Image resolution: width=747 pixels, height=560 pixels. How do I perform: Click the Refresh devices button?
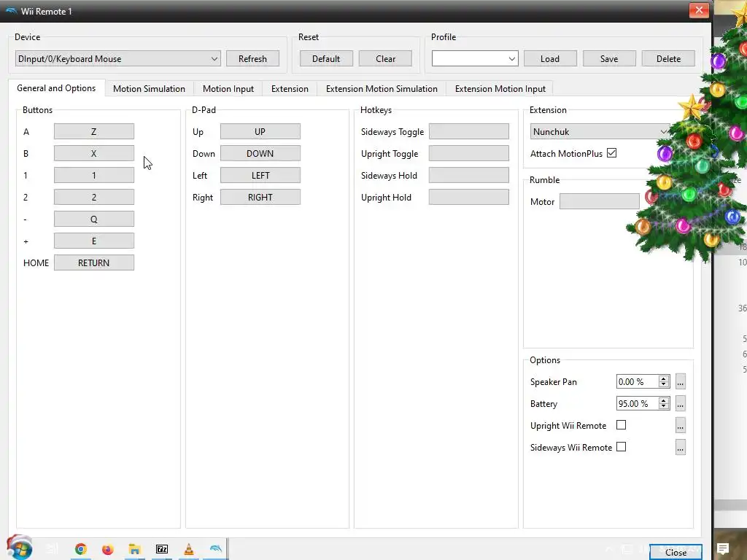click(252, 58)
